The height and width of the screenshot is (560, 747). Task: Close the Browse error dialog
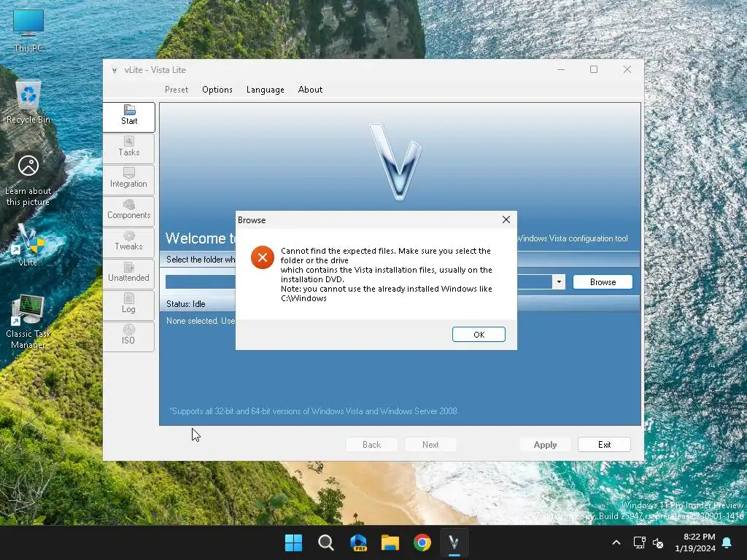click(x=506, y=219)
